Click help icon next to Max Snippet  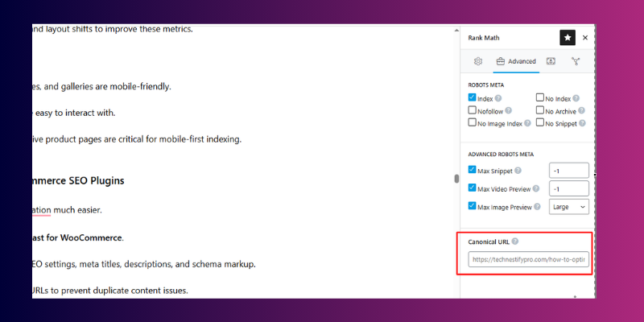coord(518,171)
